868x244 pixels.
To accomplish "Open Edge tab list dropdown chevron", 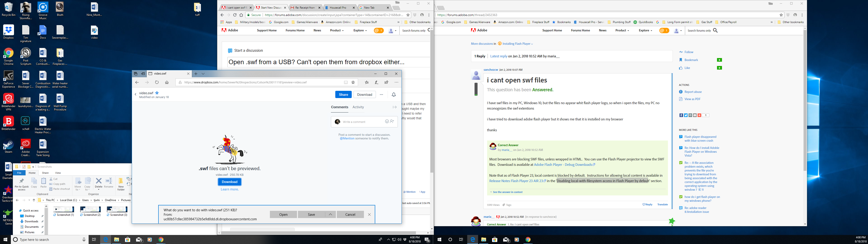I will point(203,73).
